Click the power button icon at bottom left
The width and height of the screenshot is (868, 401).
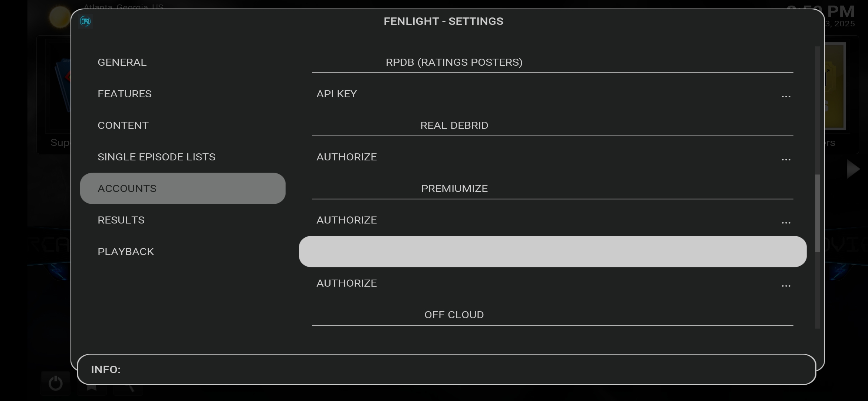56,384
